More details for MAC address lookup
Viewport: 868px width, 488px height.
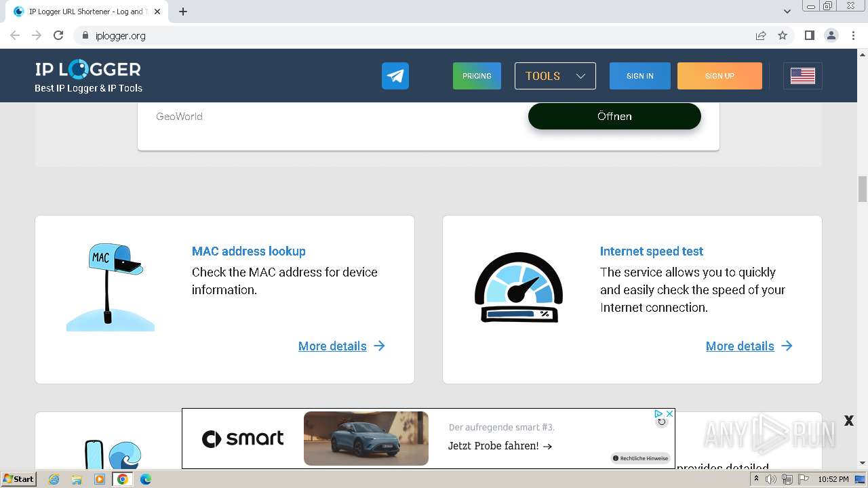(x=342, y=346)
